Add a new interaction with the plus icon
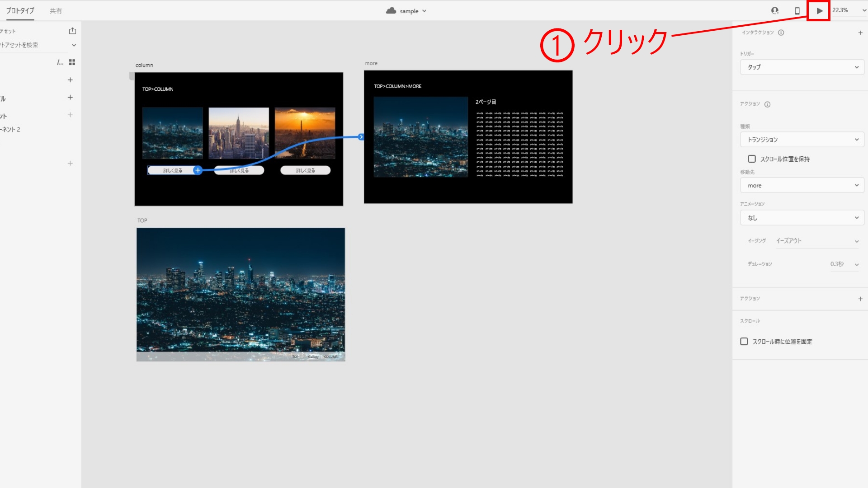 pyautogui.click(x=861, y=32)
